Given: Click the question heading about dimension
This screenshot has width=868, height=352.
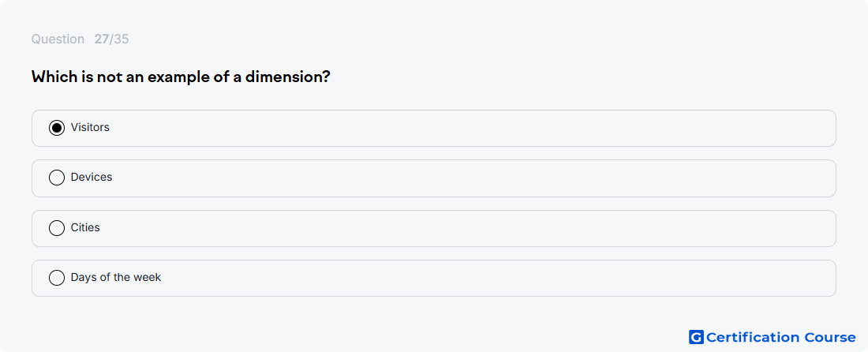Looking at the screenshot, I should 181,77.
